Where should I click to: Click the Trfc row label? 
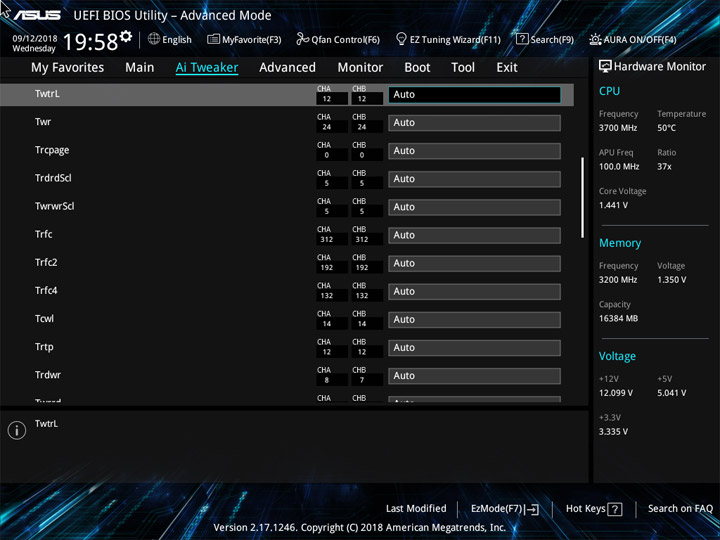(44, 234)
